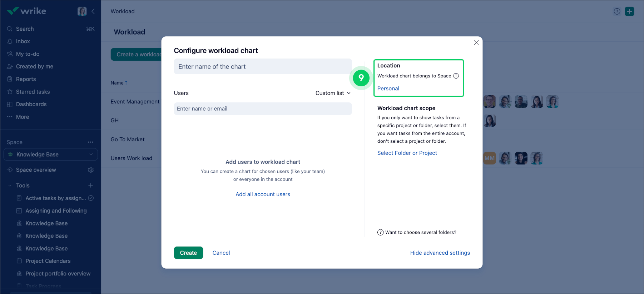
Task: Click Hide advanced settings link
Action: pos(440,253)
